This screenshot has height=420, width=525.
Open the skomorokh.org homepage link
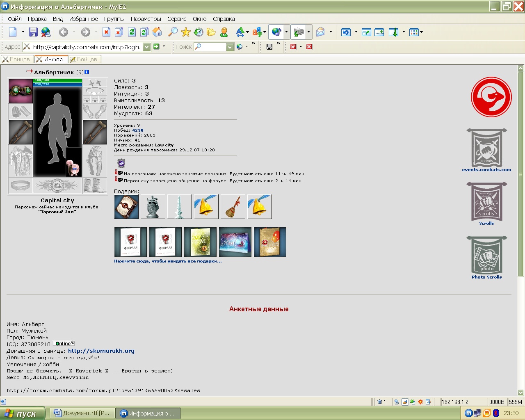(x=101, y=351)
